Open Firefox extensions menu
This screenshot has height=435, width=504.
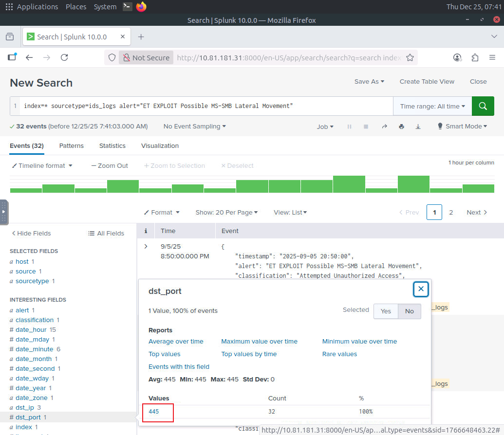pyautogui.click(x=475, y=57)
